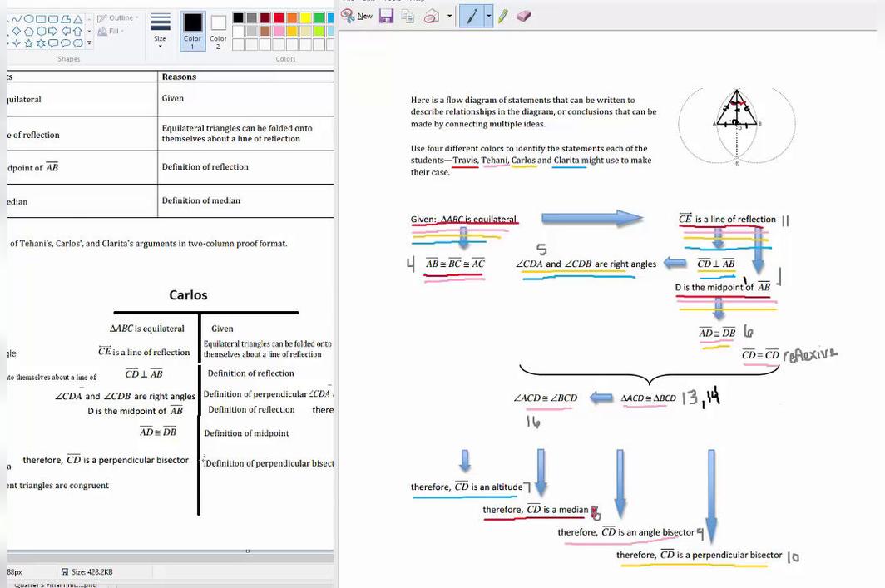This screenshot has width=885, height=588.
Task: Select the Six-point star shape
Action: [41, 43]
